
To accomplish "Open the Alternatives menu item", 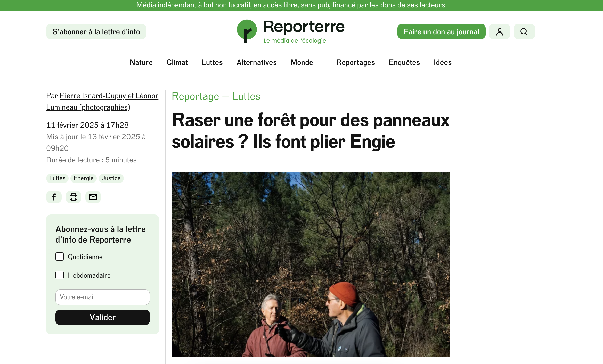I will (x=257, y=62).
